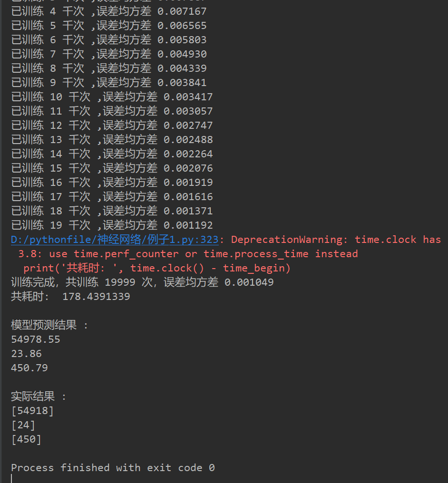
Task: Click the 实际结果 heading line
Action: tap(39, 396)
